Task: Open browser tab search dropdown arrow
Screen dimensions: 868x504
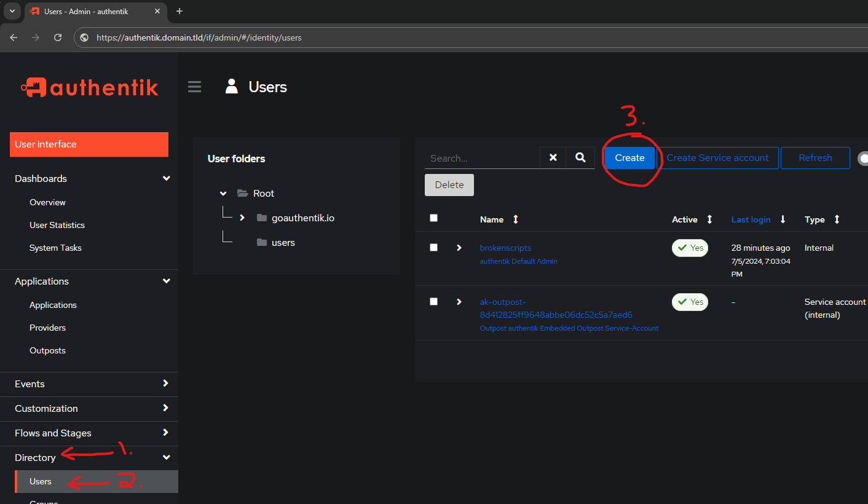Action: (12, 11)
